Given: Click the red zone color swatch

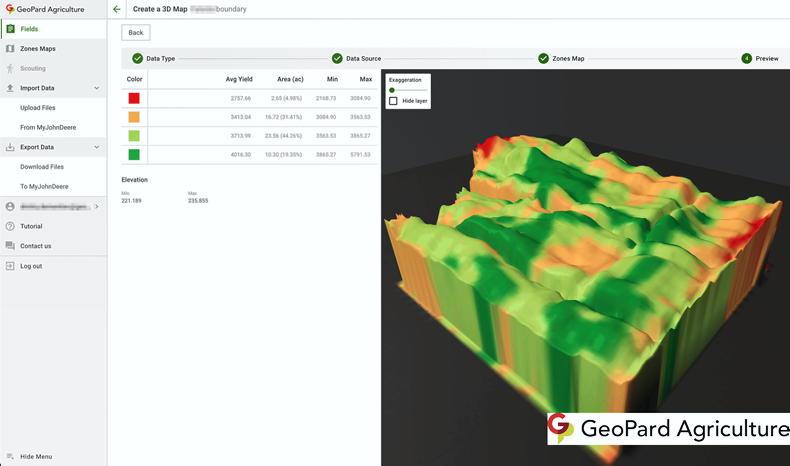Looking at the screenshot, I should [x=134, y=98].
